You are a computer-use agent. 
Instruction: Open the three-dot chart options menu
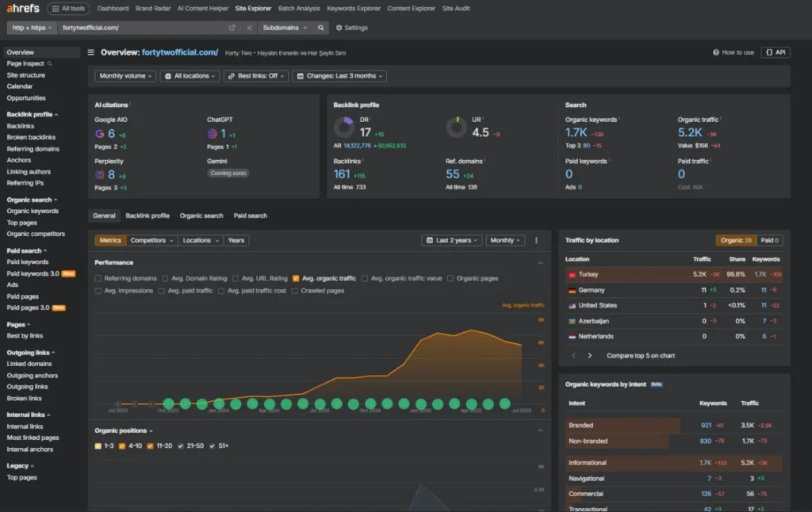[x=536, y=240]
